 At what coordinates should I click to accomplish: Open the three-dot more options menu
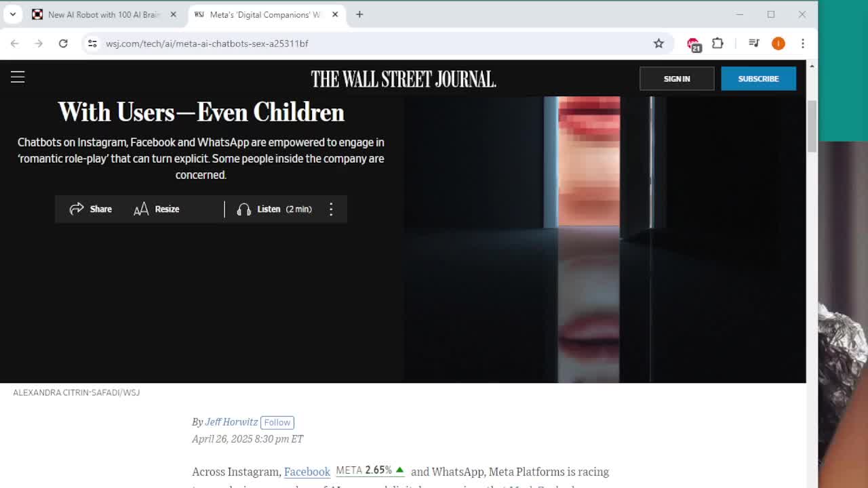(x=331, y=209)
